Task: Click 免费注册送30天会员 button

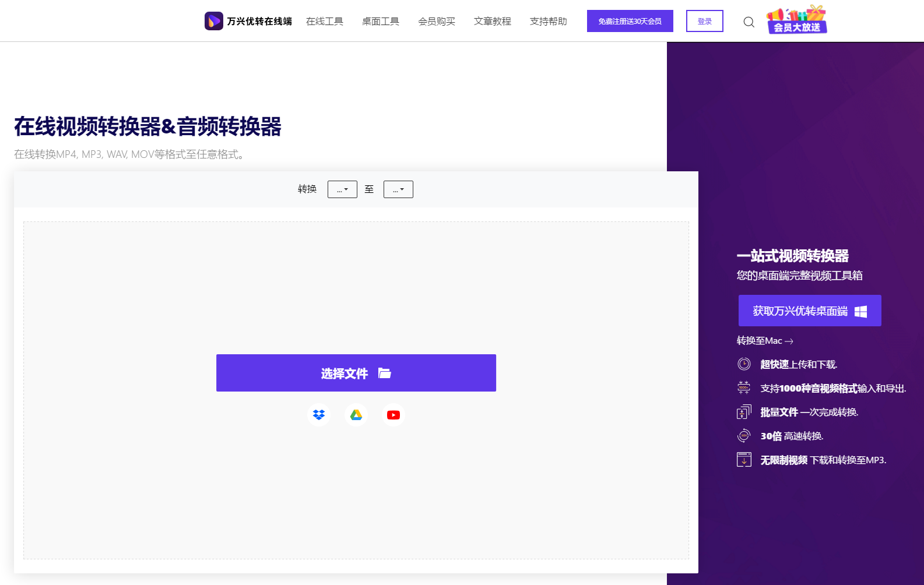Action: [x=630, y=21]
